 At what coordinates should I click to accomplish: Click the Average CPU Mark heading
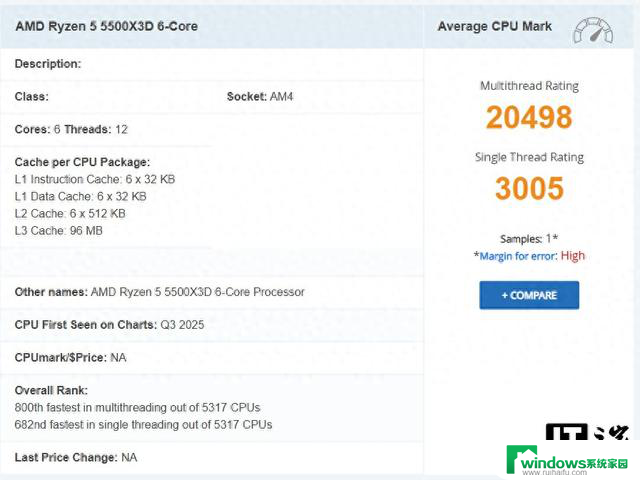pos(495,27)
